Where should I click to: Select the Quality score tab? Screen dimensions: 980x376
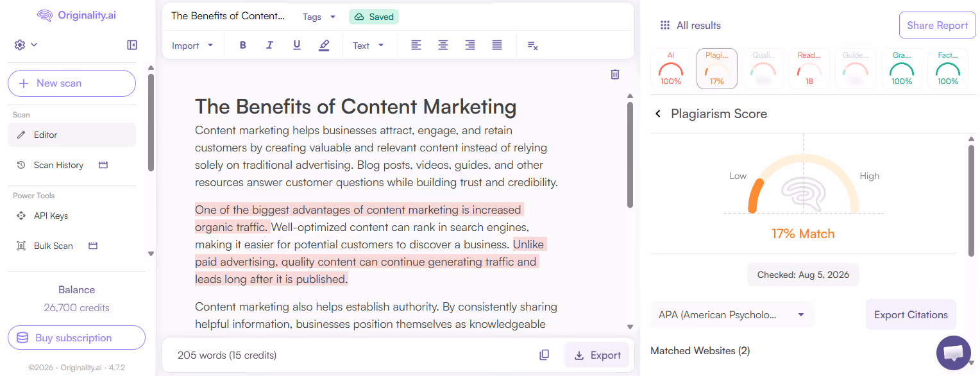pyautogui.click(x=763, y=69)
